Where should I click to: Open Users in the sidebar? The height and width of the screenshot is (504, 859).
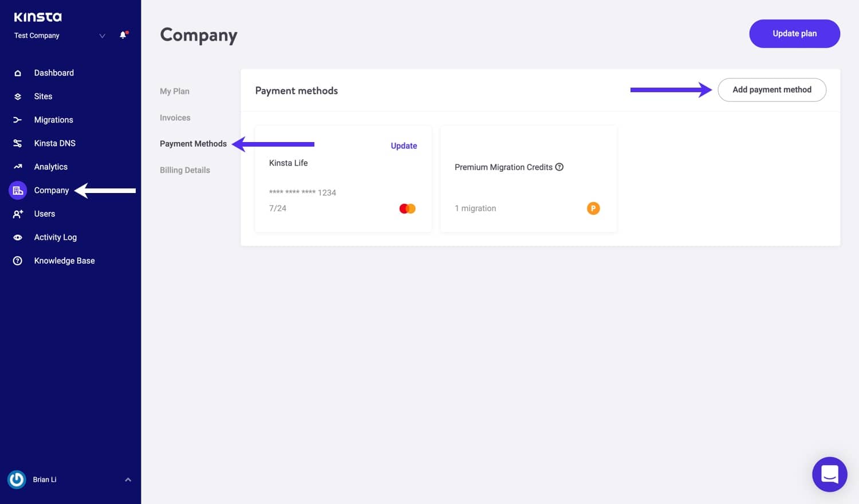[44, 214]
